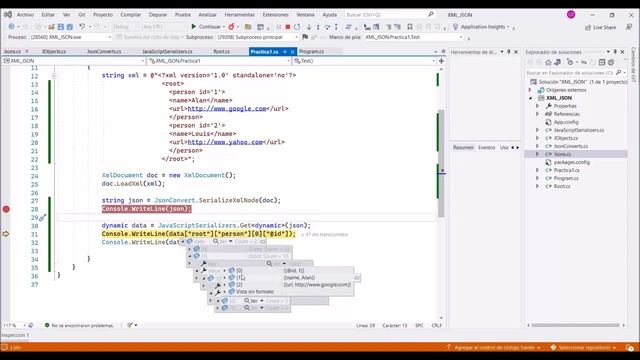Switch to the JavaScriptSerializers.cs tab
The image size is (640, 360).
[167, 52]
